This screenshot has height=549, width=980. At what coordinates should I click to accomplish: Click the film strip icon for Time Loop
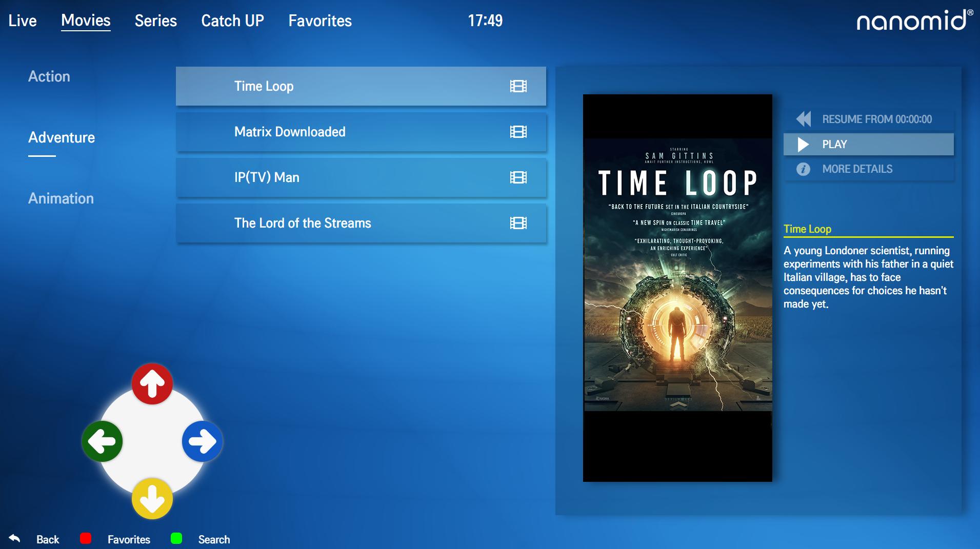[x=518, y=86]
